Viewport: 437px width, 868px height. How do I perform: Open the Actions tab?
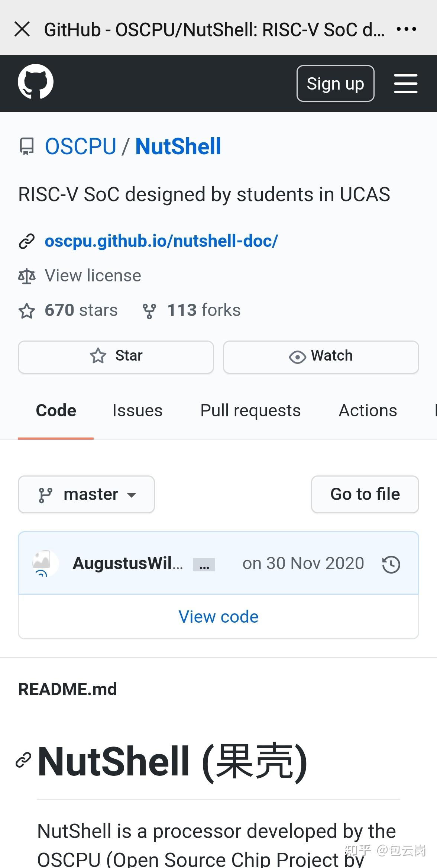coord(368,411)
